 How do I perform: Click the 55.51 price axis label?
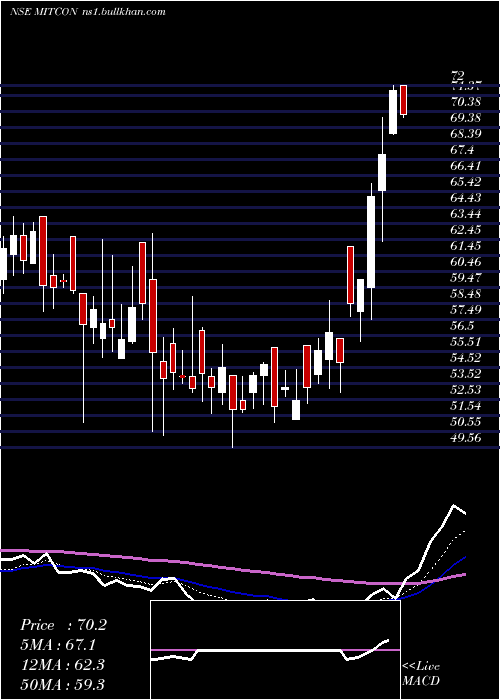point(466,342)
